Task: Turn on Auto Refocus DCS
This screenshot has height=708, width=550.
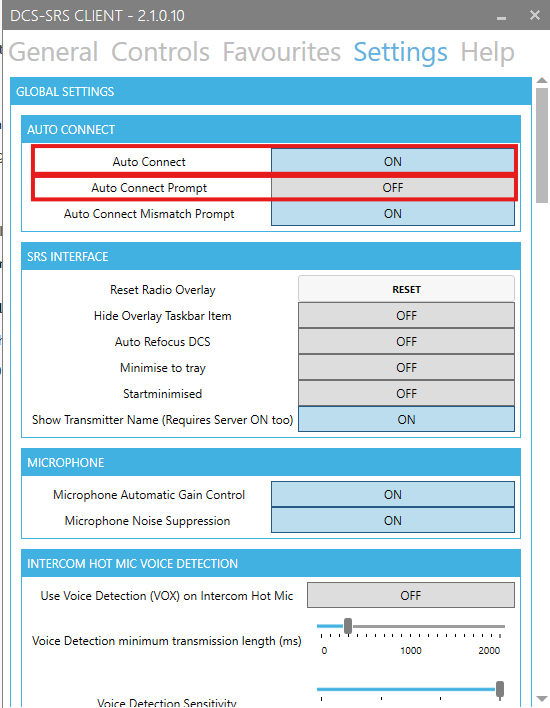Action: tap(406, 342)
